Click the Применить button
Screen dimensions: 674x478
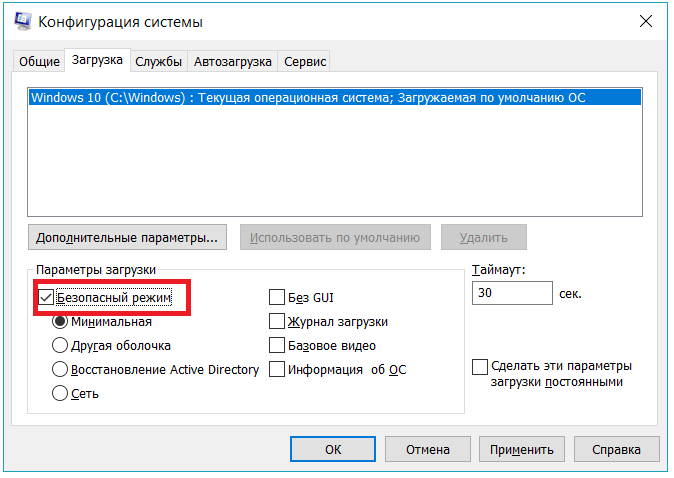pyautogui.click(x=522, y=449)
